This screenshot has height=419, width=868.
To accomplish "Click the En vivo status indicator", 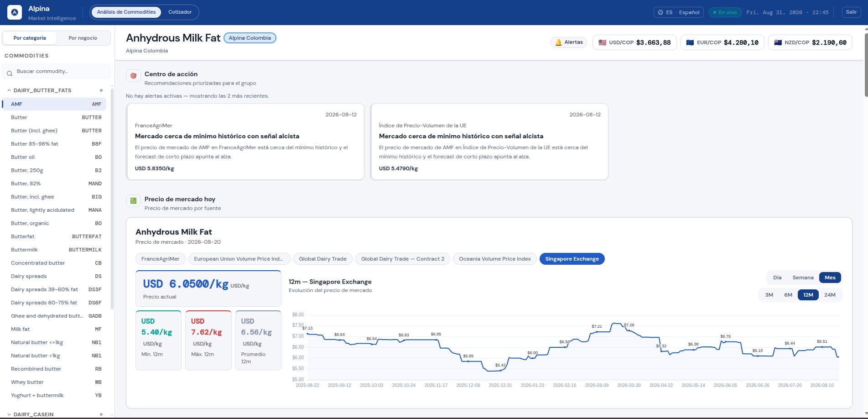I will pos(725,12).
